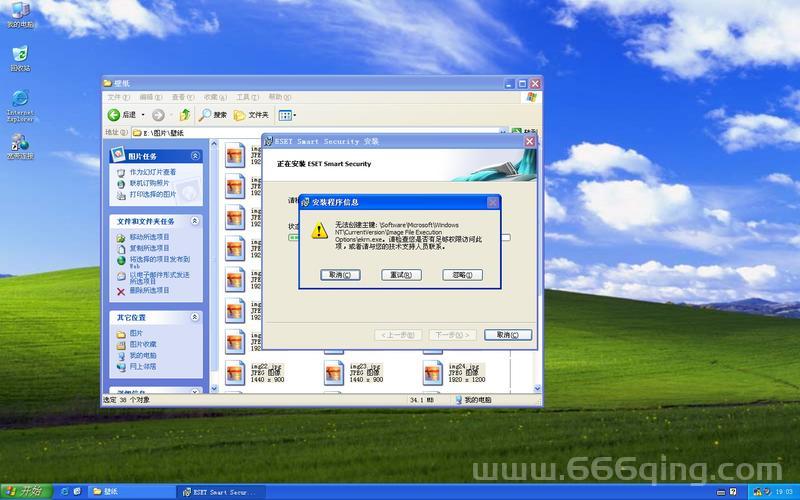Open the 工具 menu in Explorer
The width and height of the screenshot is (800, 500).
247,97
